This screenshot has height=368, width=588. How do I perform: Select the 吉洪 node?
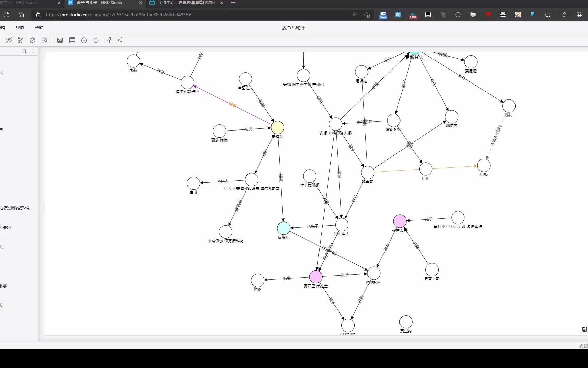(193, 183)
